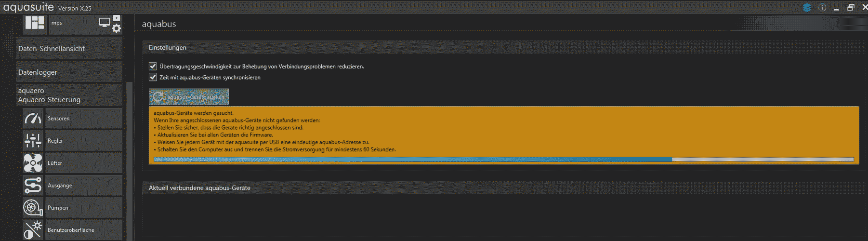The image size is (868, 241).
Task: Restore down the aquasuite window
Action: click(x=851, y=7)
